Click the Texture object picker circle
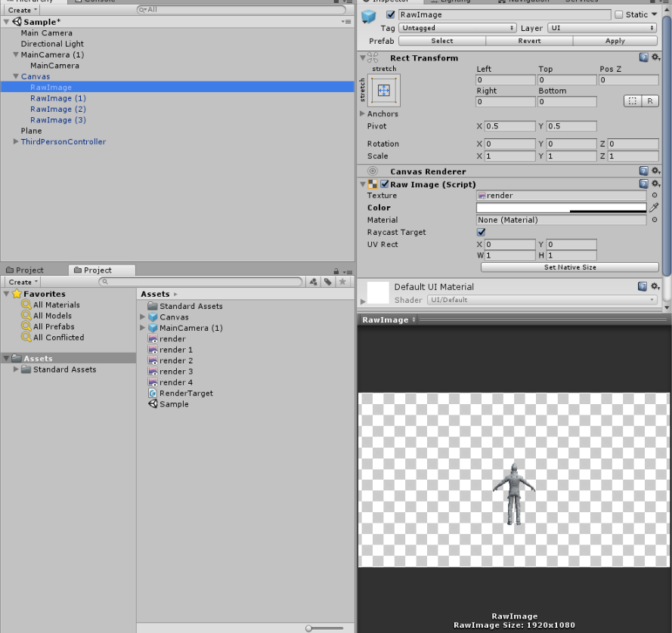Screen dimensions: 672x633 click(655, 196)
